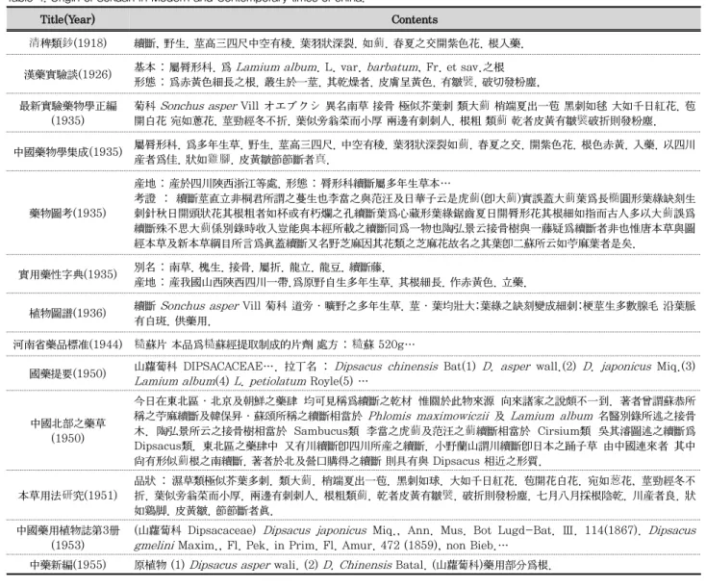Click 'barbatum' in the 漢藥實驗談 row
This screenshot has width=706, height=588.
pos(392,67)
